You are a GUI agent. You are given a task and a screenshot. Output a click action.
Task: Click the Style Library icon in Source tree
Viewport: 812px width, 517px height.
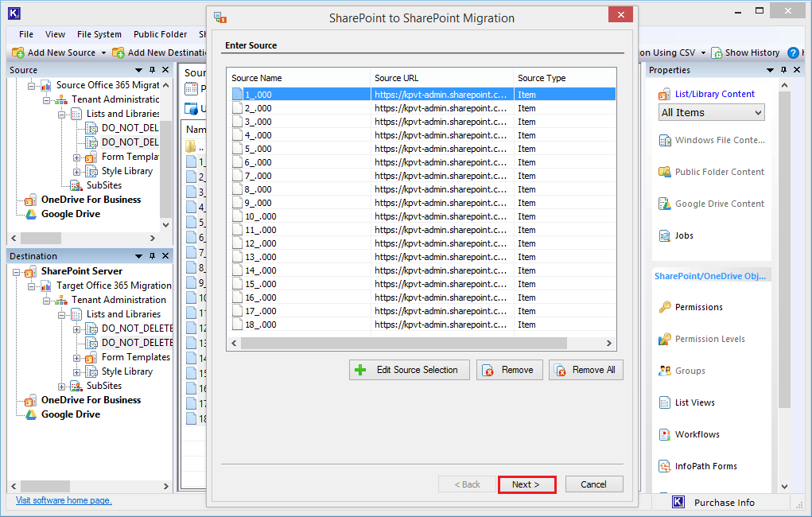coord(91,171)
